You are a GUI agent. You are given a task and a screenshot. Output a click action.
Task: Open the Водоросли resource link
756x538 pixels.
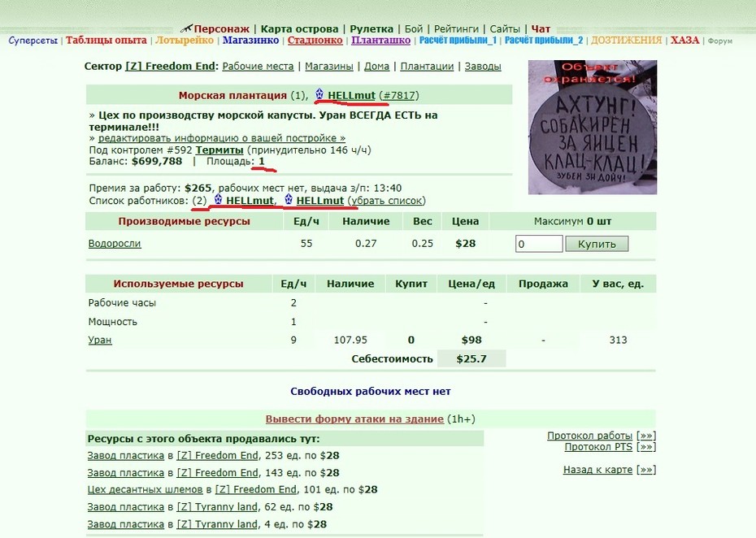(115, 244)
